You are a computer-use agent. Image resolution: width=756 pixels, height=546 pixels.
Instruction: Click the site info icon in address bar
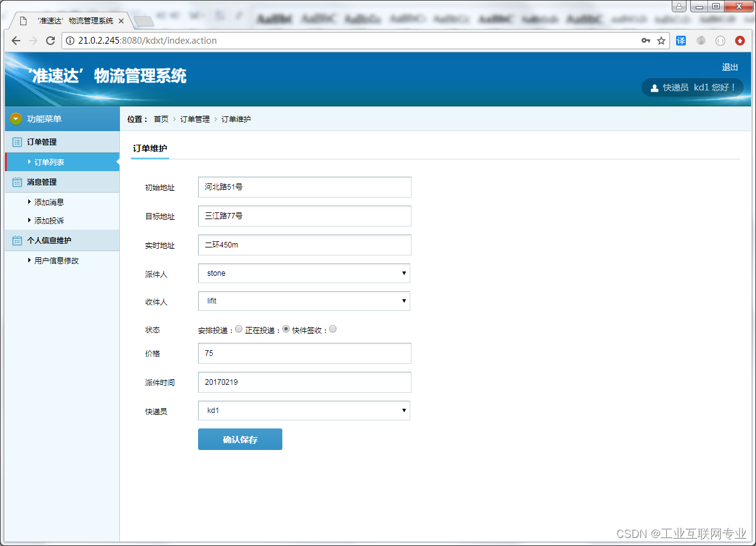(x=70, y=41)
